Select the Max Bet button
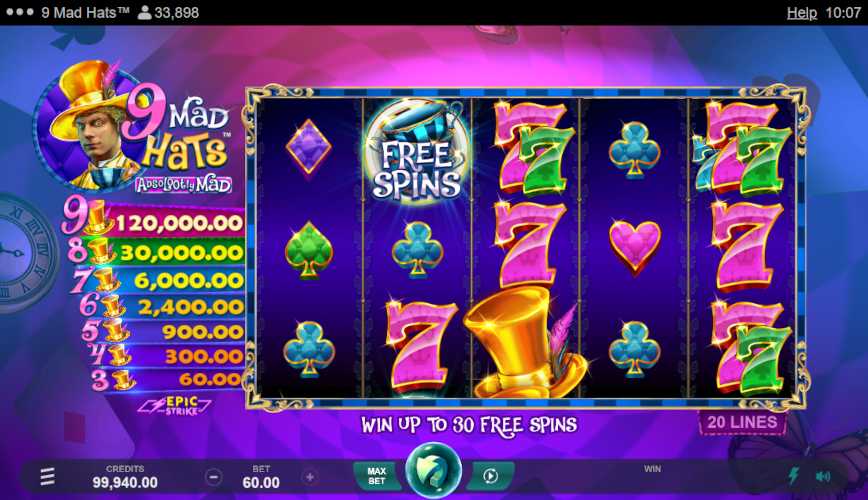Screen dimensions: 868x500 coord(376,476)
